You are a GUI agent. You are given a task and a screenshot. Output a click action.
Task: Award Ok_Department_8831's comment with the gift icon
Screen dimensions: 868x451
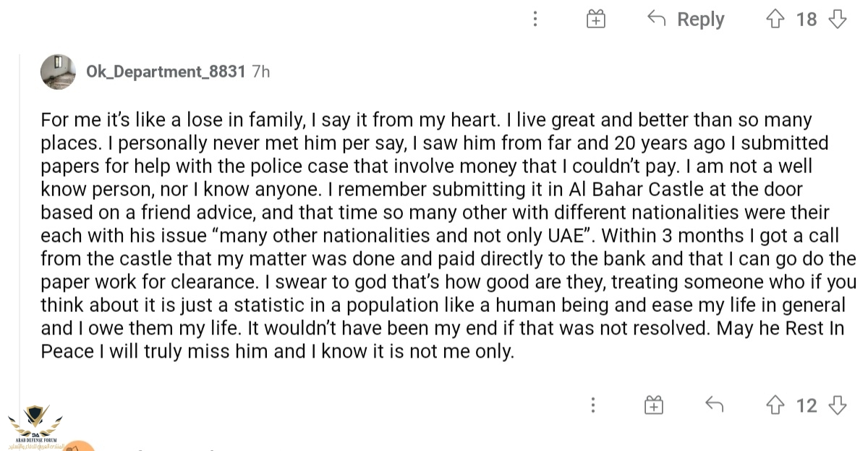(654, 405)
